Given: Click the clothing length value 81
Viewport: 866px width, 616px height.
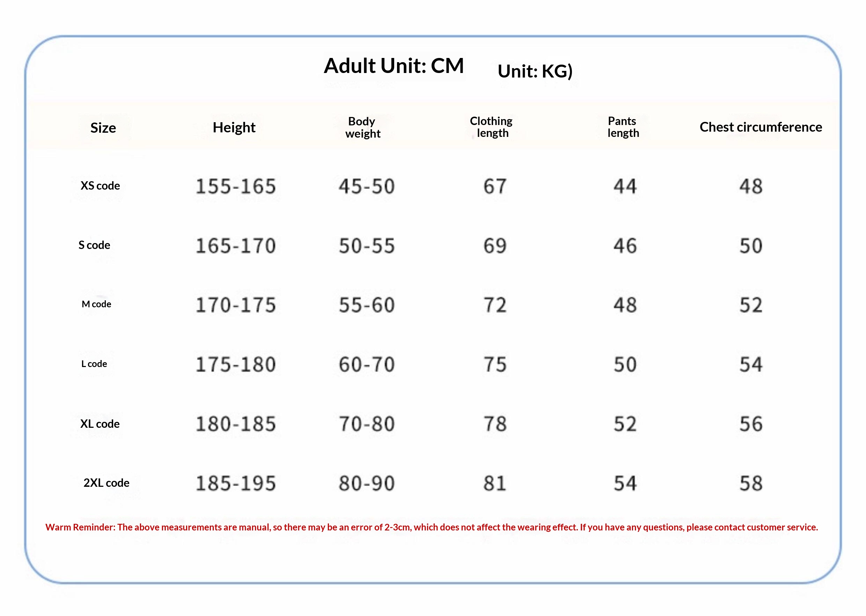Looking at the screenshot, I should (494, 484).
